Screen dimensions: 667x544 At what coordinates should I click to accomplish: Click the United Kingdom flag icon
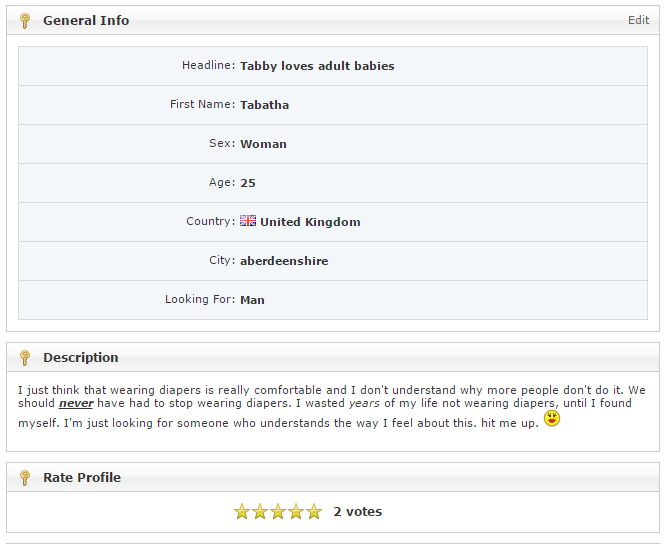pyautogui.click(x=248, y=221)
